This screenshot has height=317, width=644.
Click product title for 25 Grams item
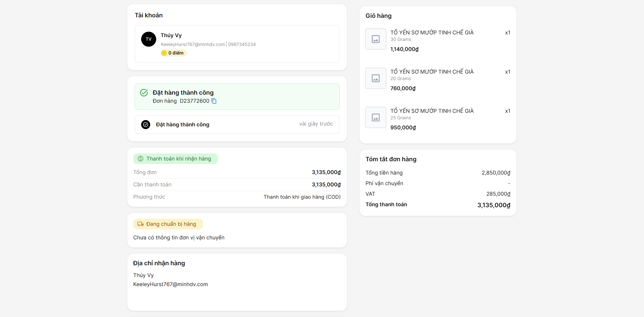(x=432, y=111)
